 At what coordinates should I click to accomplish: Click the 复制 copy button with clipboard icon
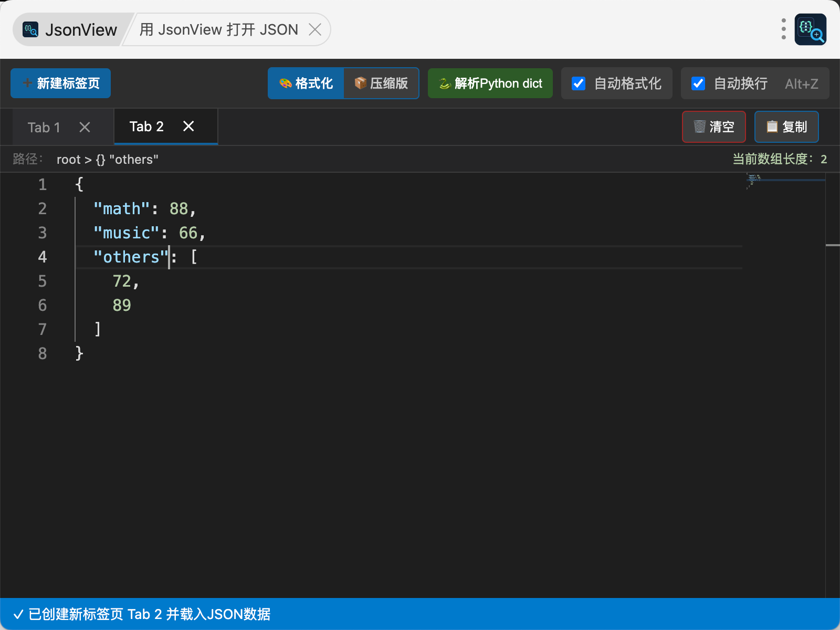tap(786, 127)
